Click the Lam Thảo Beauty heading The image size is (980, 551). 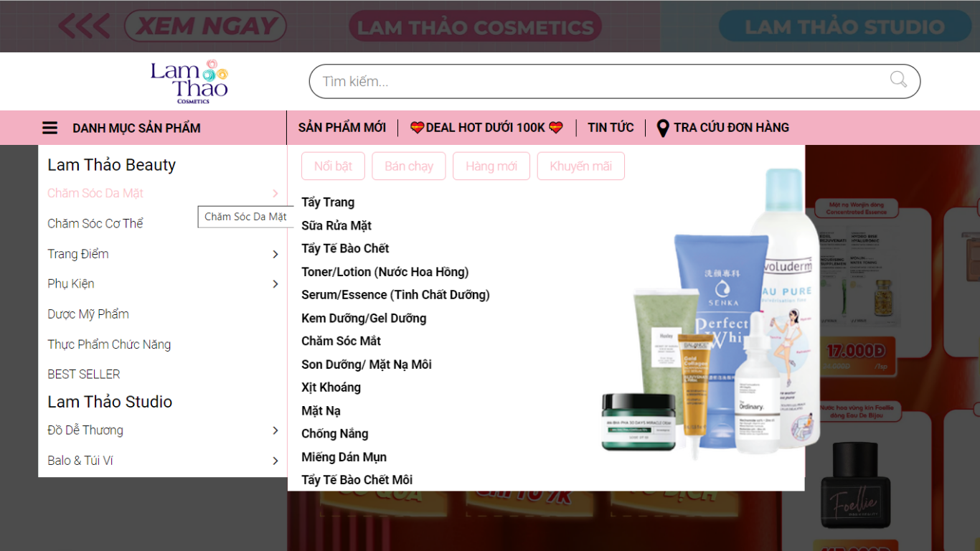[x=111, y=165]
